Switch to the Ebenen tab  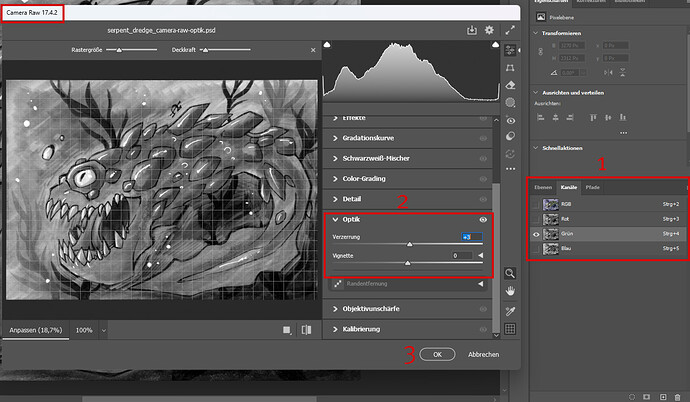point(543,187)
